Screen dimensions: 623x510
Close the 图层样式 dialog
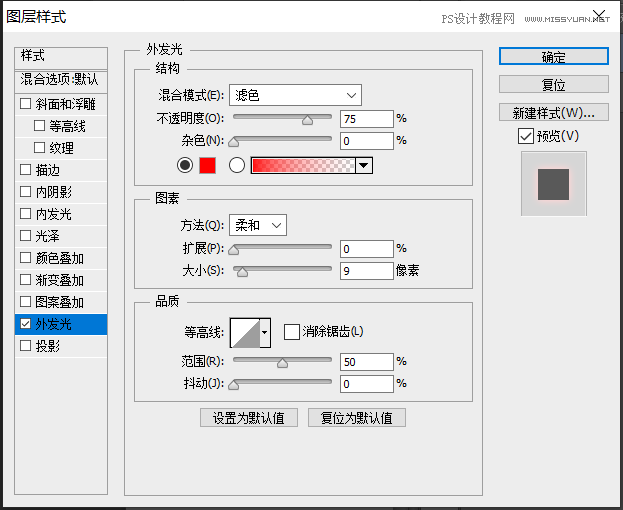click(599, 15)
